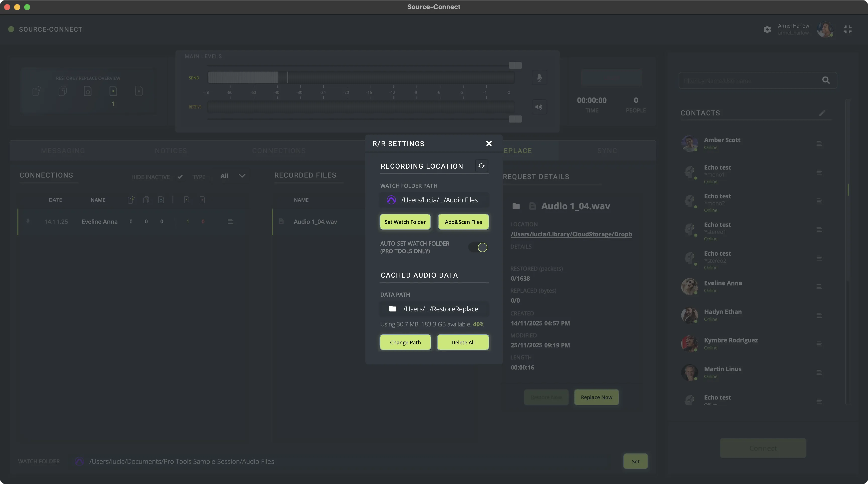The height and width of the screenshot is (484, 868).
Task: Adjust the receive level slider handle
Action: pyautogui.click(x=515, y=119)
